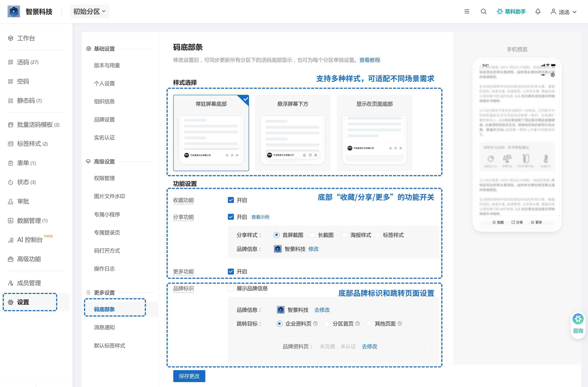Open the notification bell icon
The image size is (588, 387).
coord(538,12)
